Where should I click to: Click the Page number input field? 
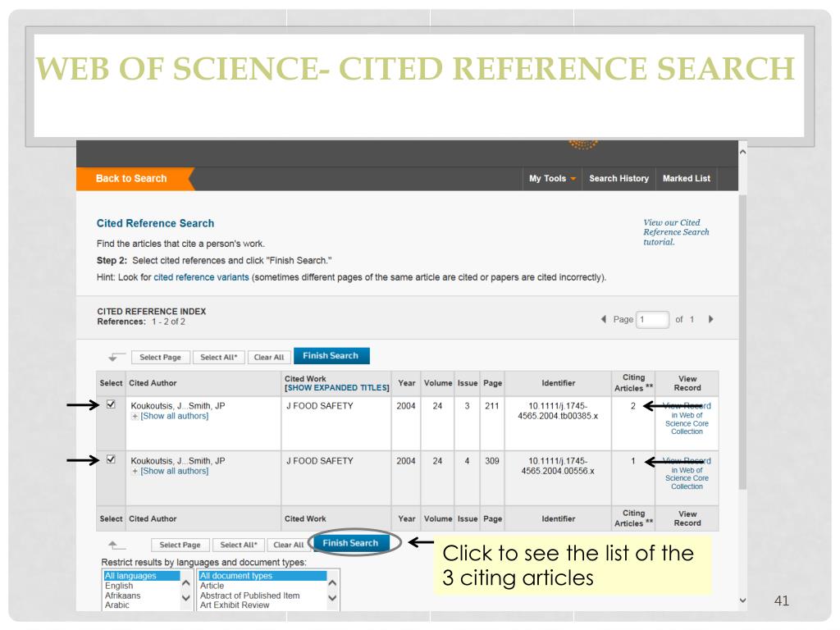point(652,319)
